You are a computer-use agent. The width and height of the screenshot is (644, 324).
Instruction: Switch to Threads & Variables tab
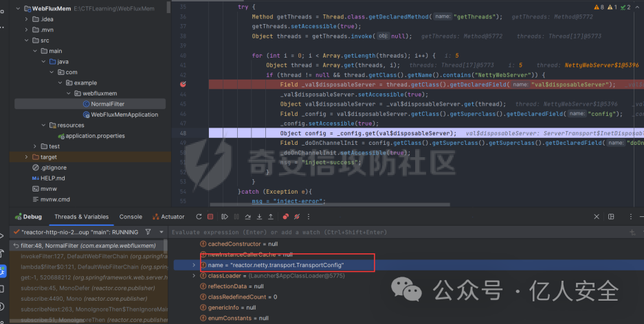[82, 216]
